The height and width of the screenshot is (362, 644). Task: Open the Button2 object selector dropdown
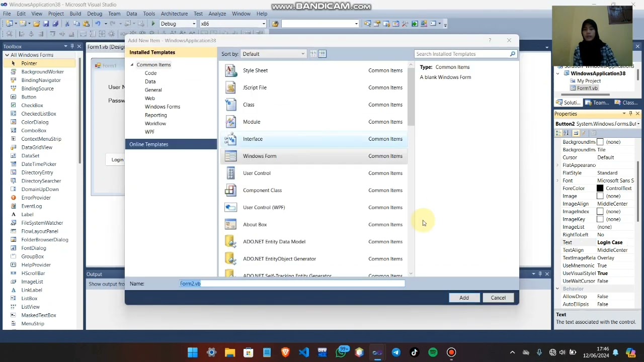(638, 124)
